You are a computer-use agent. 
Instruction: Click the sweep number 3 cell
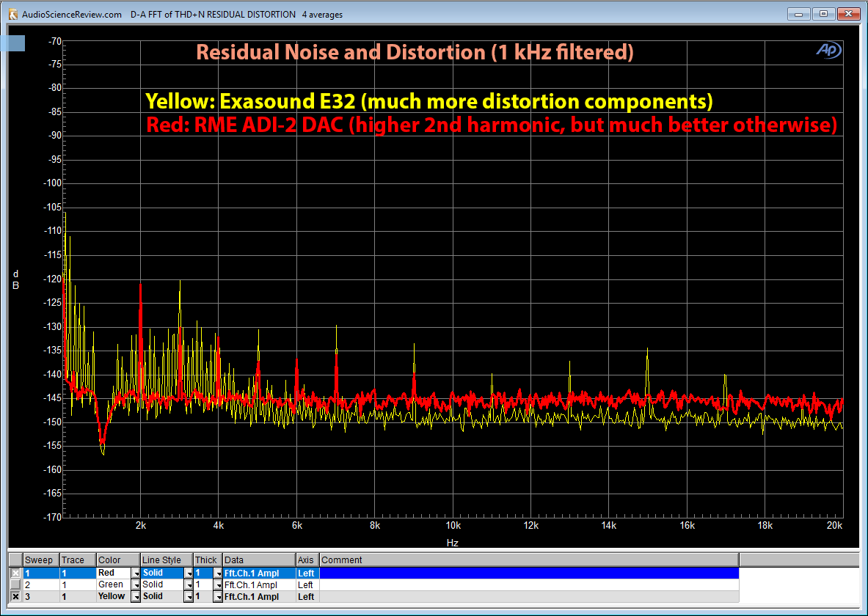coord(41,597)
